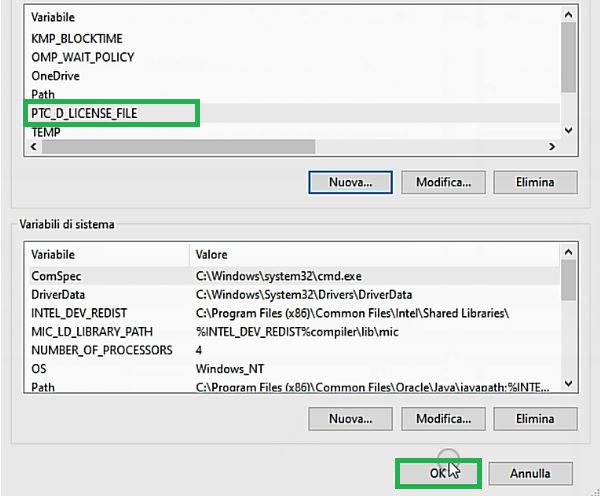Screen dimensions: 600x496
Task: Select the system Path variable row
Action: click(x=294, y=387)
